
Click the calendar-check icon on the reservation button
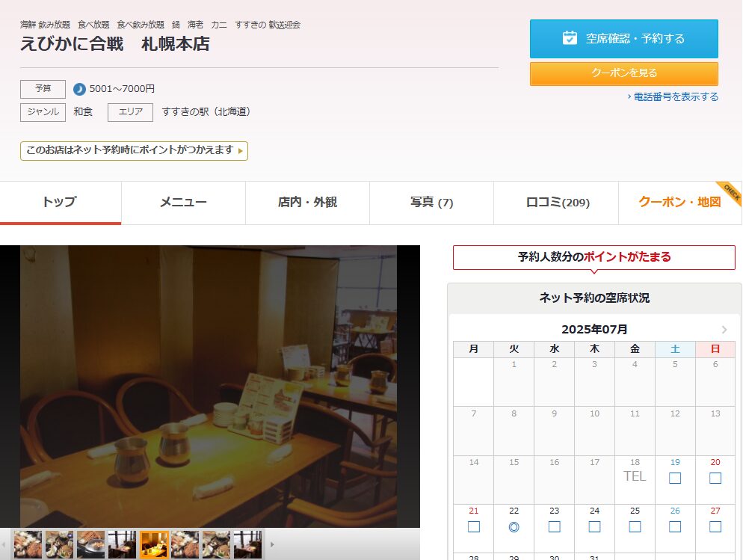point(570,38)
